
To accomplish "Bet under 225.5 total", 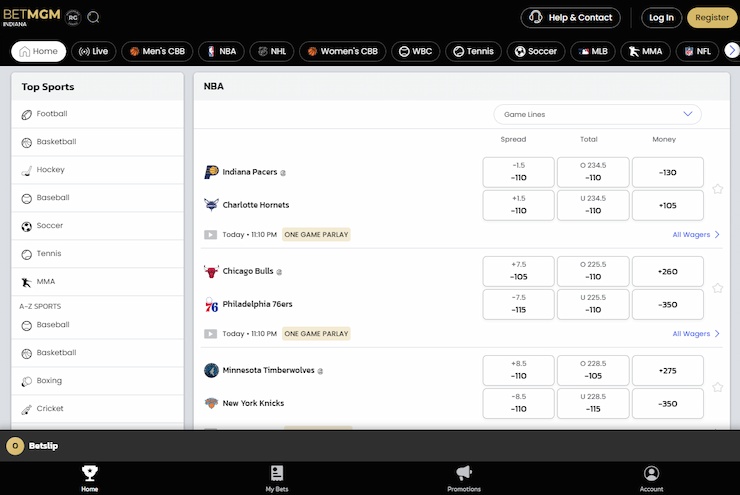I will click(x=593, y=304).
